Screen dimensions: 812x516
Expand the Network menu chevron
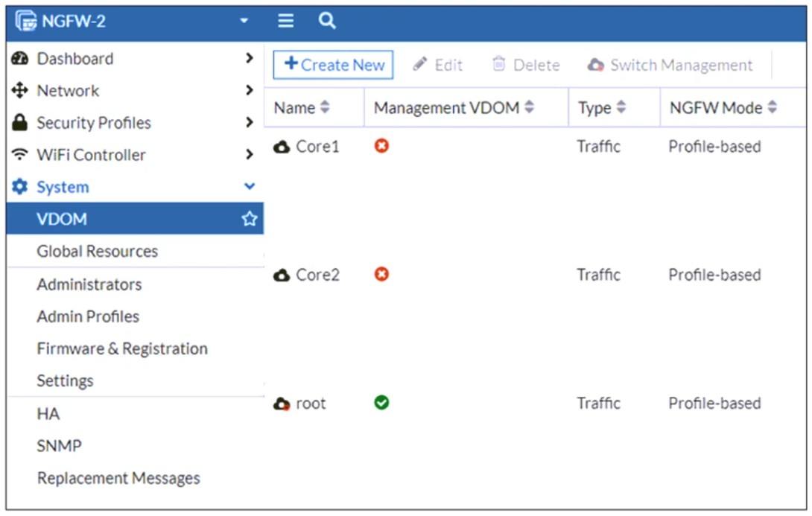(250, 91)
